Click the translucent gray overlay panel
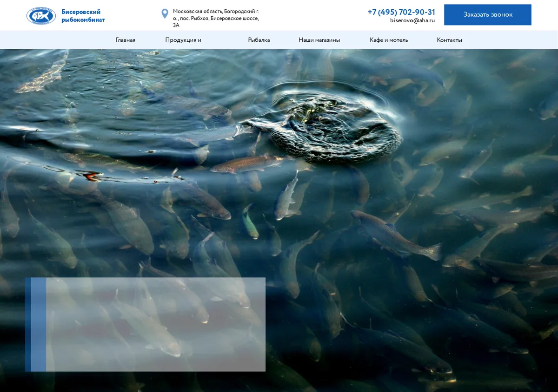The image size is (558, 392). tap(156, 325)
